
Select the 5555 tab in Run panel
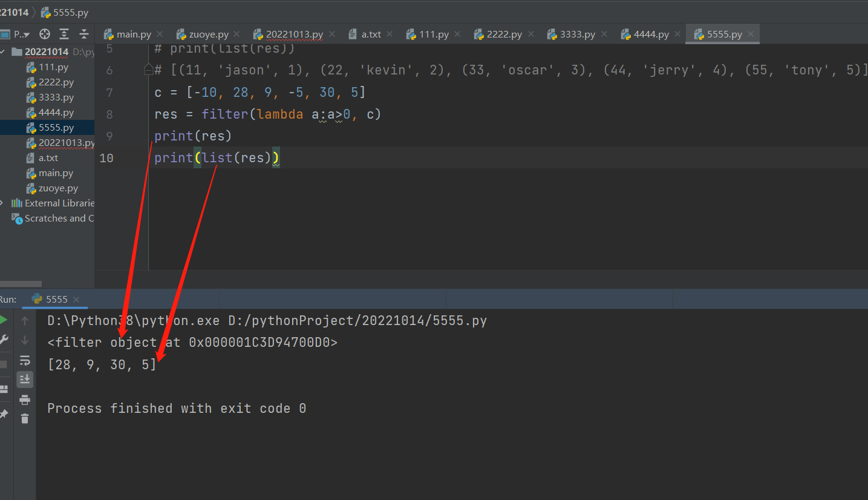tap(55, 299)
